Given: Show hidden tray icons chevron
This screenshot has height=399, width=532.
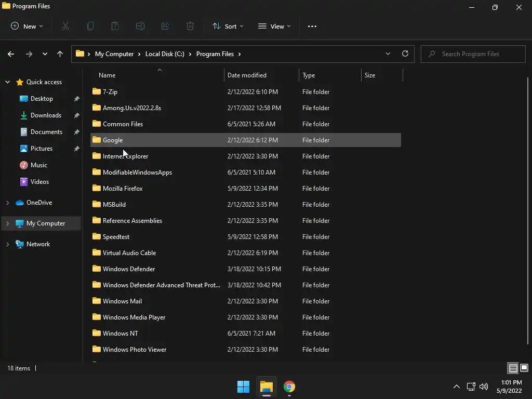Looking at the screenshot, I should click(457, 387).
